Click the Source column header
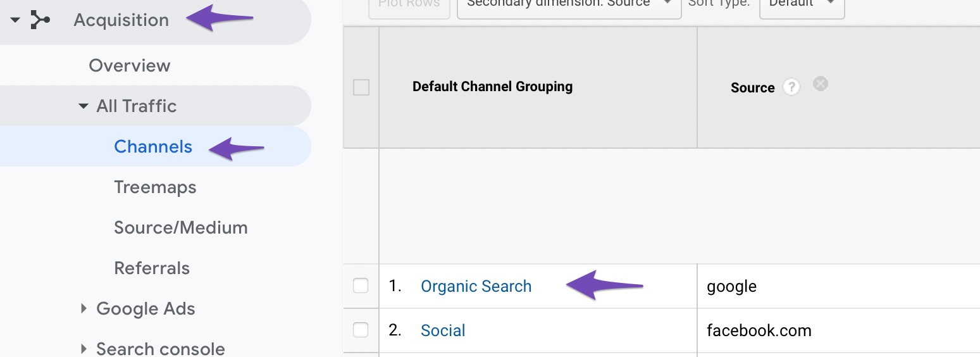 tap(752, 88)
